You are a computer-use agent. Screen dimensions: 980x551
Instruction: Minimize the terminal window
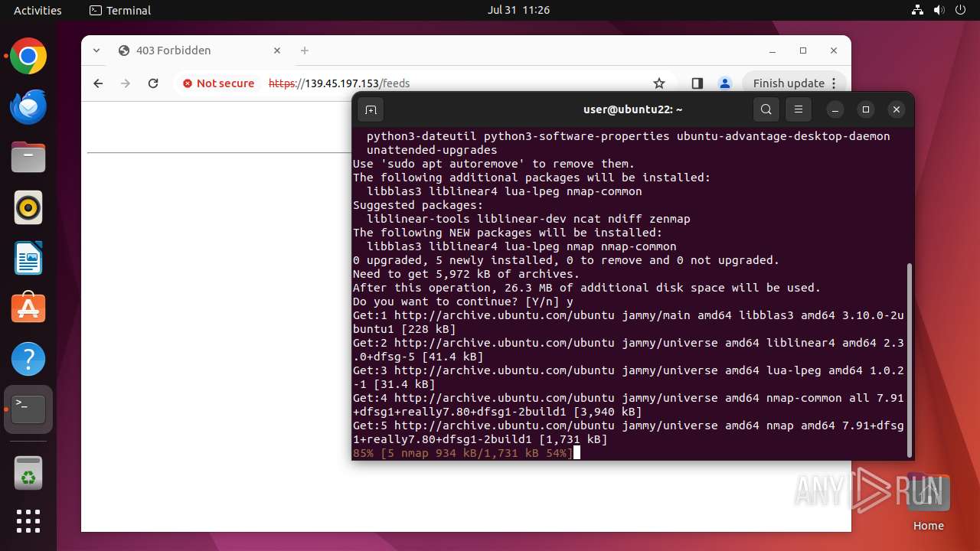(835, 109)
